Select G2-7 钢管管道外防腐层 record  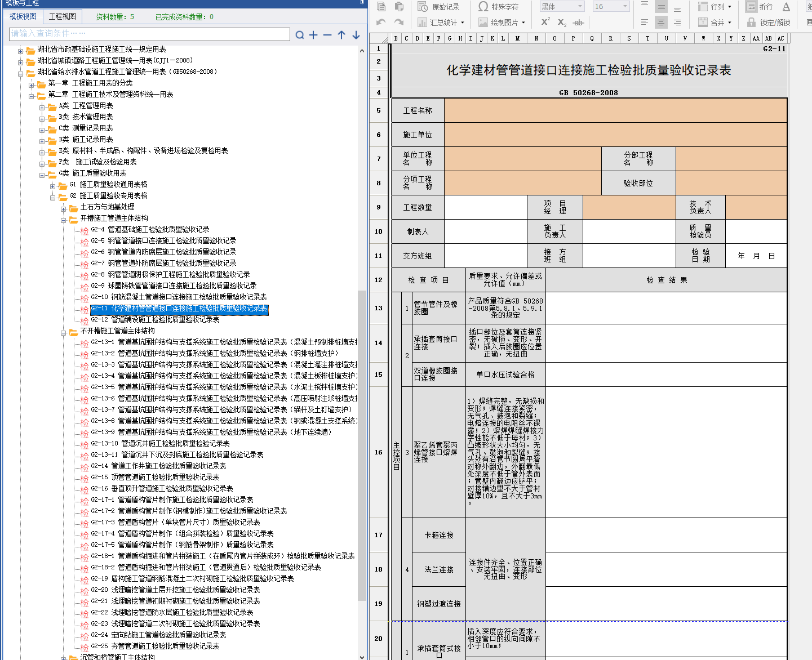click(163, 263)
